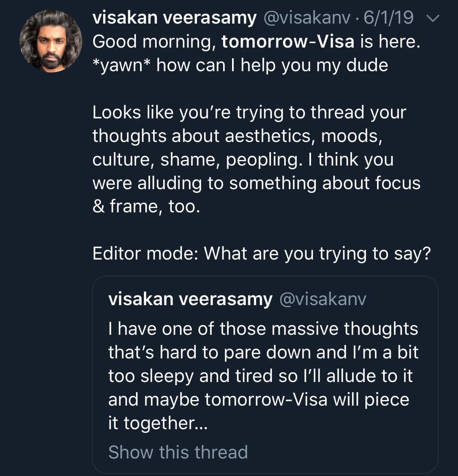Image resolution: width=458 pixels, height=476 pixels.
Task: Click author name inside the quoted tweet
Action: [x=190, y=299]
